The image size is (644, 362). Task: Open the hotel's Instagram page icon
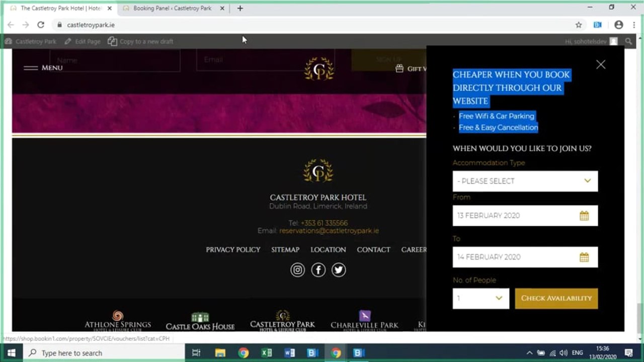[298, 270]
